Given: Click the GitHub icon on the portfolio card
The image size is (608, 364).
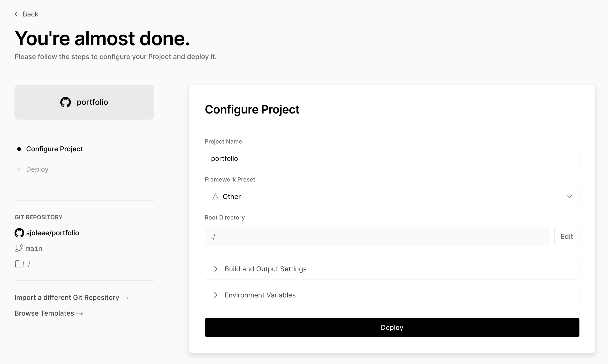Looking at the screenshot, I should (x=65, y=102).
